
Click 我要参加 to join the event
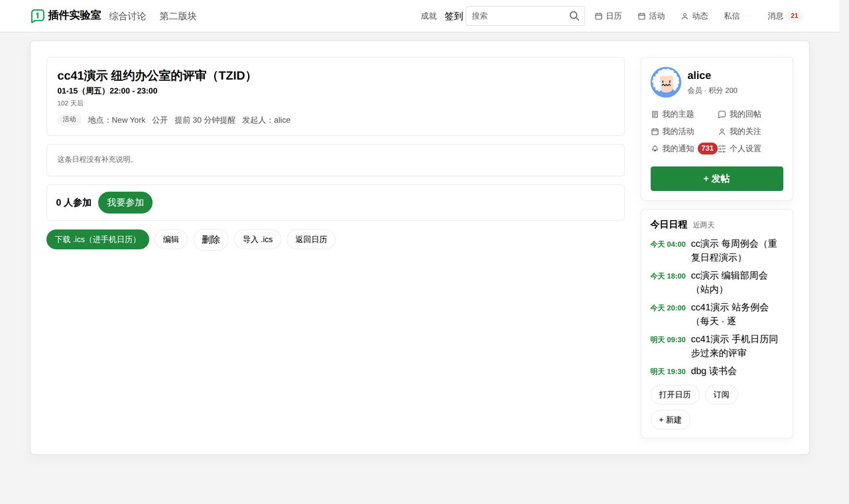click(x=125, y=202)
